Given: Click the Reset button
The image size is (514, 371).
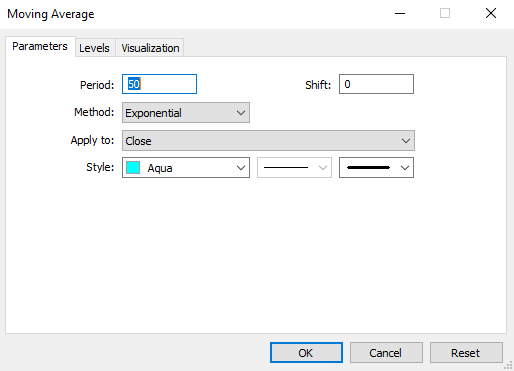Looking at the screenshot, I should click(x=466, y=353).
